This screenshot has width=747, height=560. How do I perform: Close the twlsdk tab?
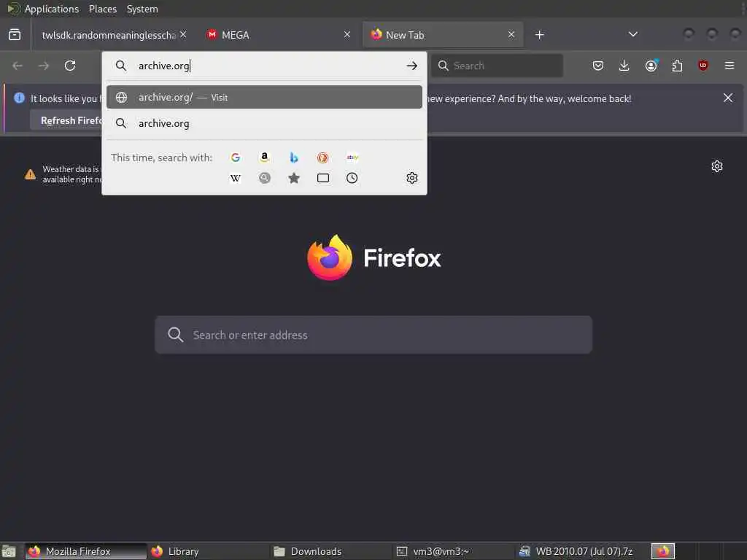[183, 35]
